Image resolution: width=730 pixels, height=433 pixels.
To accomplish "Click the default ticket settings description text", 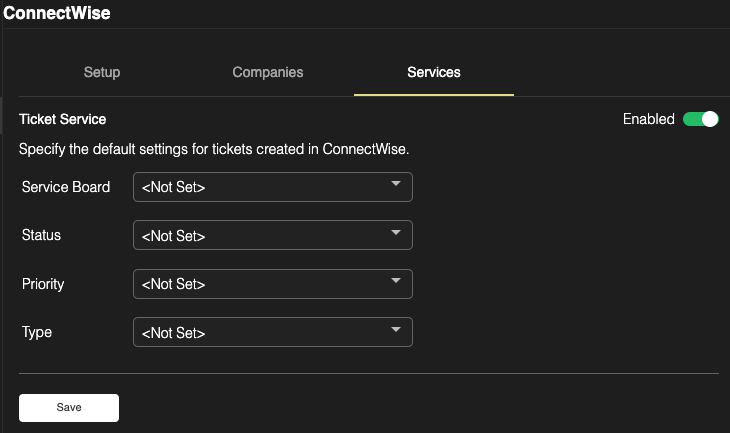I will pos(215,150).
